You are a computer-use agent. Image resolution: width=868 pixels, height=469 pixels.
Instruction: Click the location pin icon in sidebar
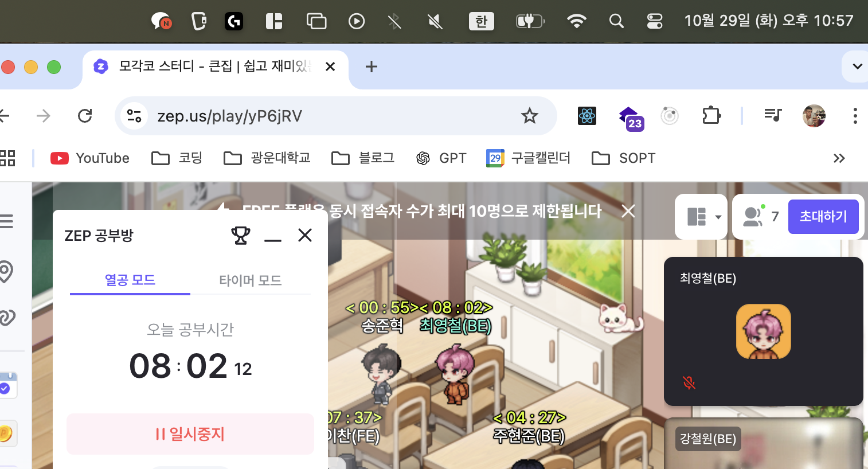[x=6, y=271]
